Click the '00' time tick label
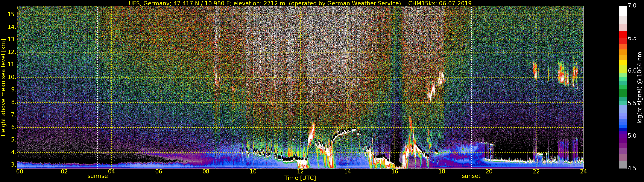 (20, 172)
